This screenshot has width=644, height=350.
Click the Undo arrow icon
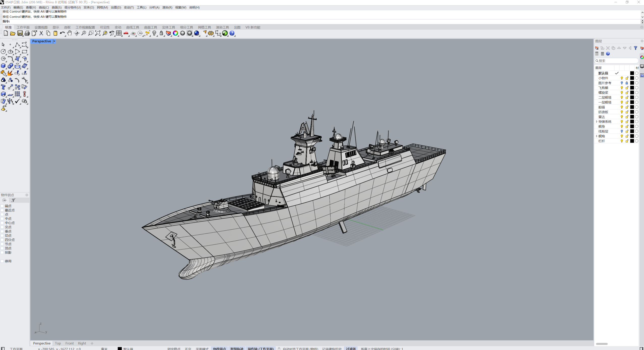point(62,33)
